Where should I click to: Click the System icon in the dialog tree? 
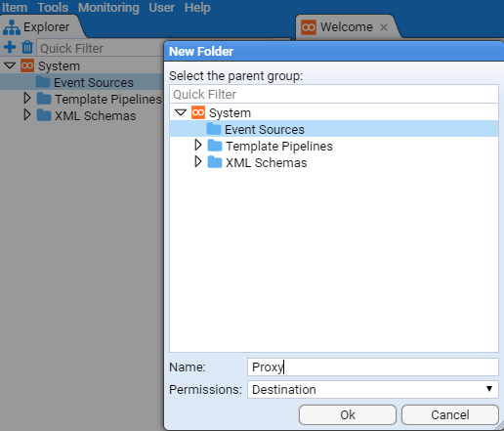pyautogui.click(x=198, y=112)
